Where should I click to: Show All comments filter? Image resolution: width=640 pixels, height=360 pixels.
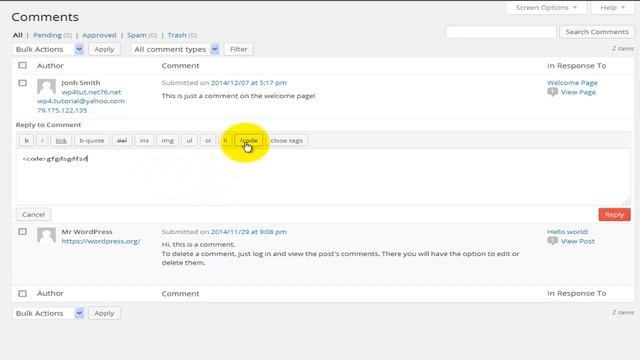[18, 35]
